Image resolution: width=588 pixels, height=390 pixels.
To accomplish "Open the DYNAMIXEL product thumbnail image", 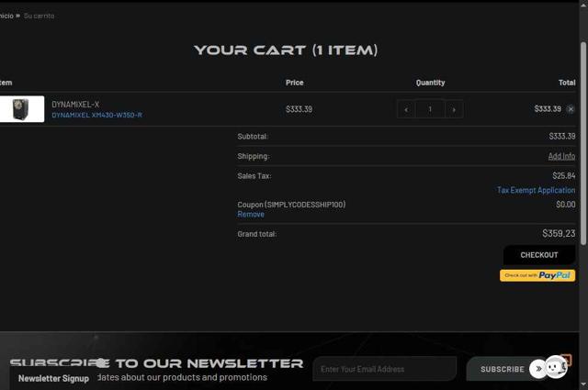I will (22, 109).
